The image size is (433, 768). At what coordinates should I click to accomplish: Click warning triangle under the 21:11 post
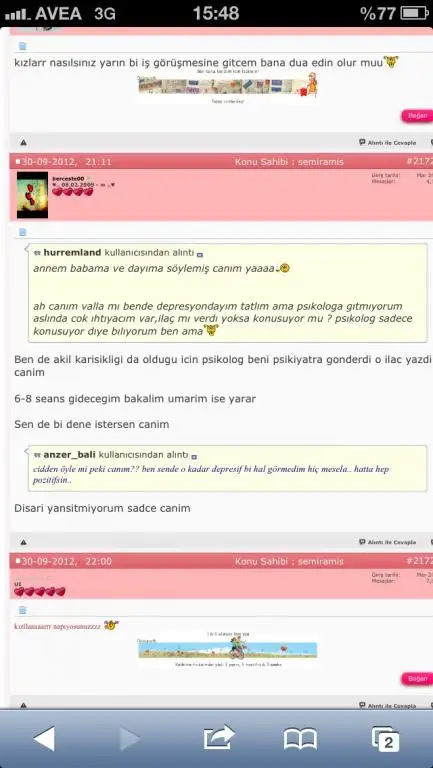coord(24,542)
